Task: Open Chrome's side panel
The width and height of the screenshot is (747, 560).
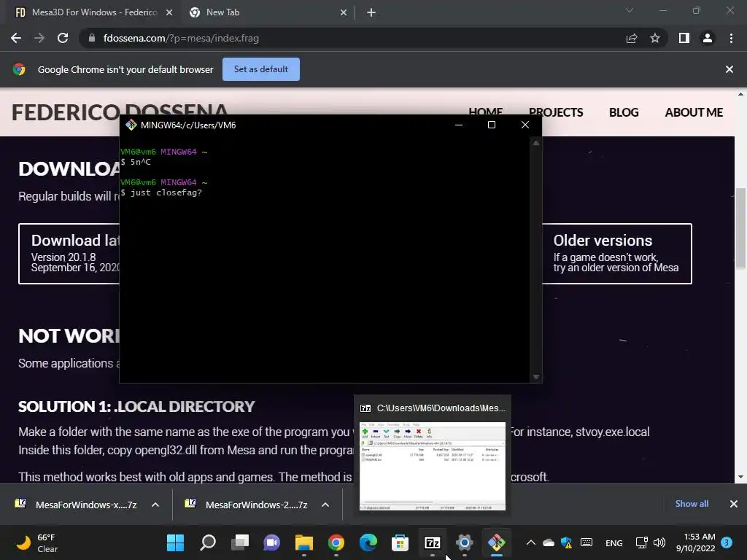Action: (x=684, y=38)
